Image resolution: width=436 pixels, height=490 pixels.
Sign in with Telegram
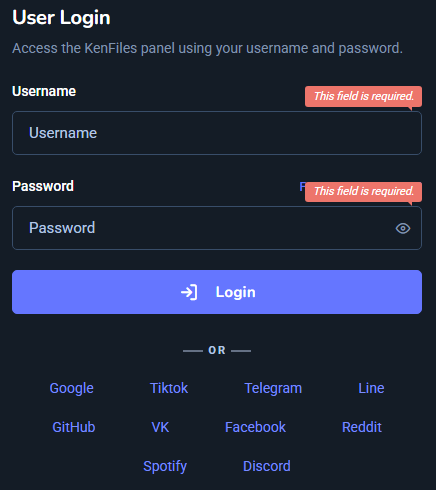click(x=273, y=388)
